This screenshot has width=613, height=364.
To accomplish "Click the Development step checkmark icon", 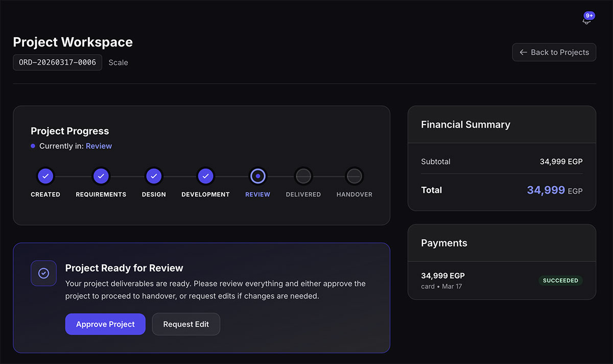I will point(205,176).
